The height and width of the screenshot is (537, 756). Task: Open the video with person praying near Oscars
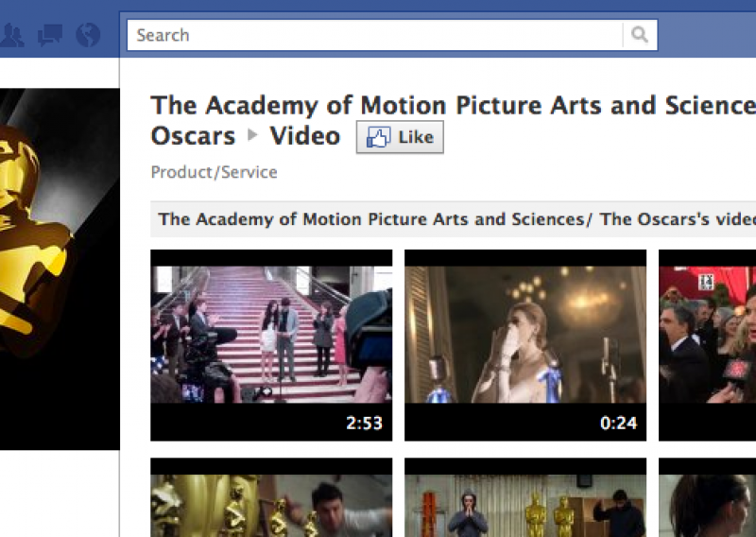coord(525,497)
